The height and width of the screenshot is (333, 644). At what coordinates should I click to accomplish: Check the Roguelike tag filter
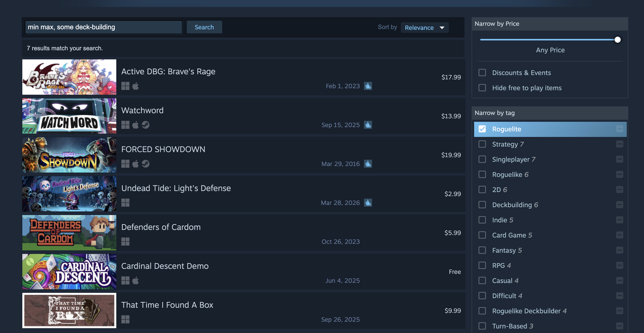coord(482,175)
